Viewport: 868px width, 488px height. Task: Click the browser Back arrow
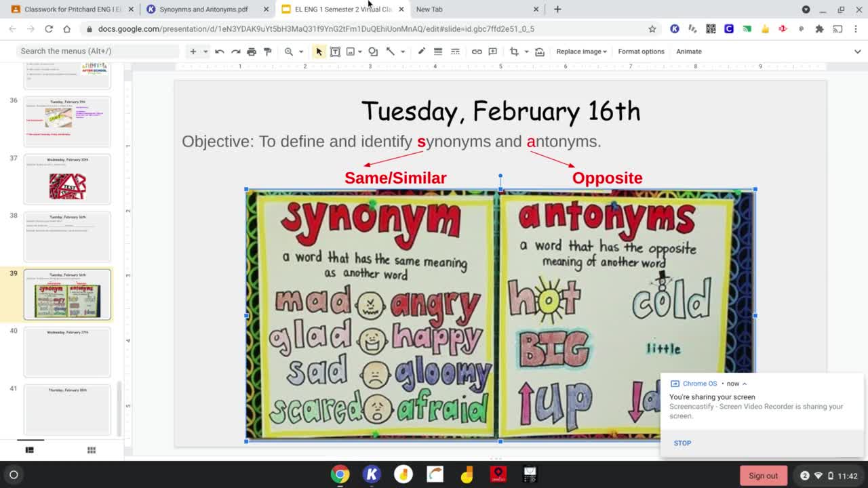12,29
